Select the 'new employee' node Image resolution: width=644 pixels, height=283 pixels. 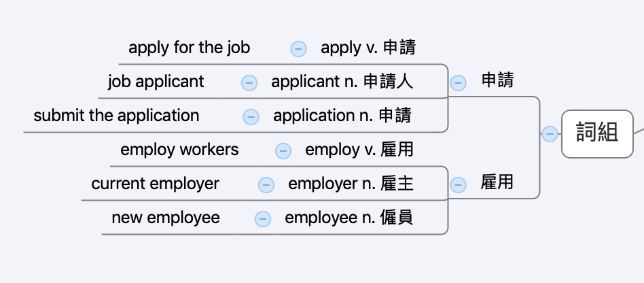[166, 218]
